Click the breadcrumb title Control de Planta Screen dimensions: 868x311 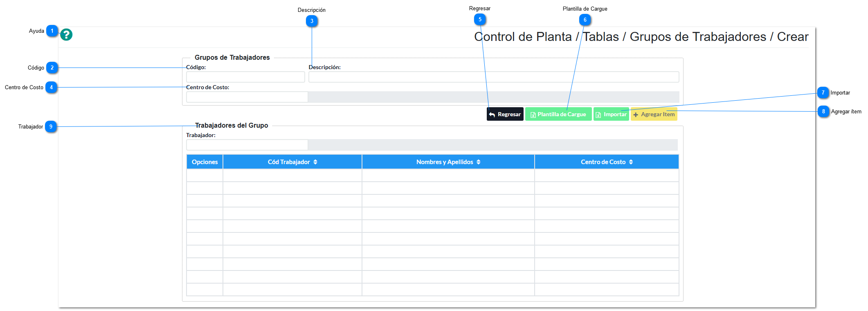pos(523,37)
